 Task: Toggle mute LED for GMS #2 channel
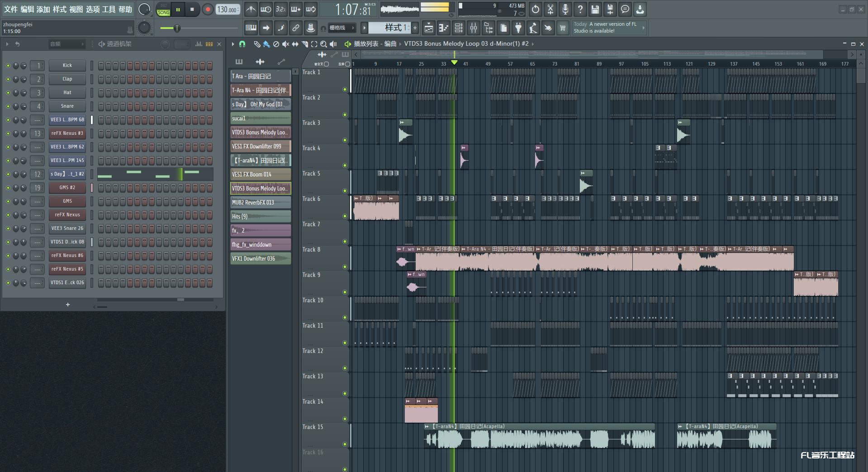pos(8,188)
